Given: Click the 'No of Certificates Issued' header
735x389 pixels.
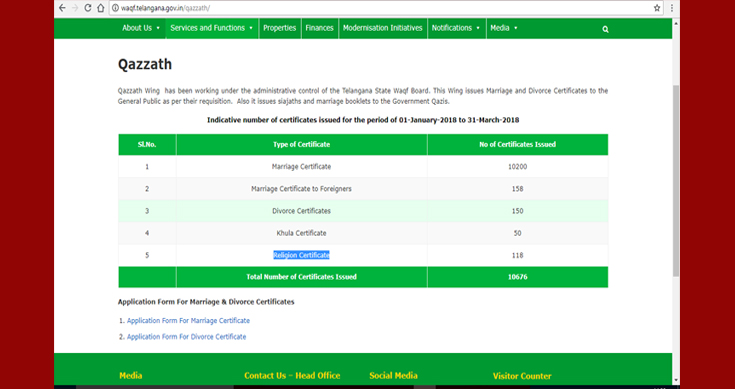Looking at the screenshot, I should click(518, 144).
